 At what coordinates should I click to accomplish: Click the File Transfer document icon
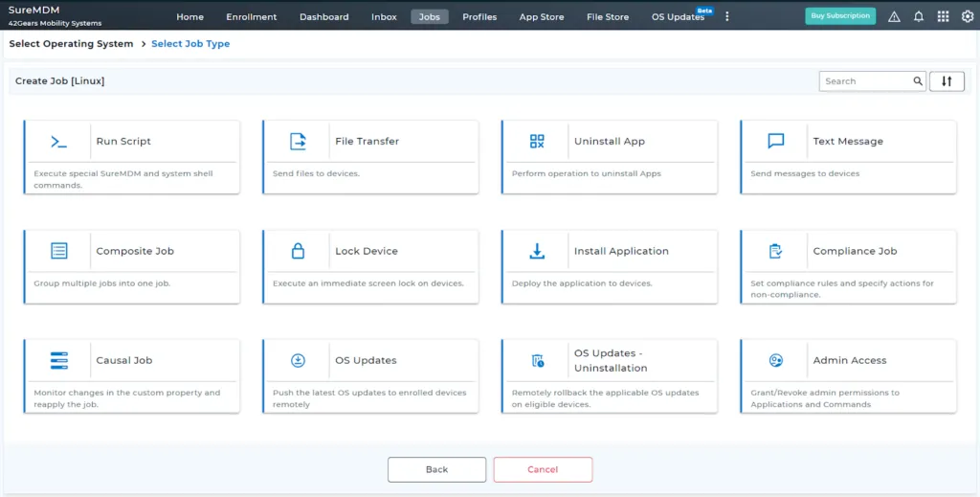pyautogui.click(x=299, y=142)
